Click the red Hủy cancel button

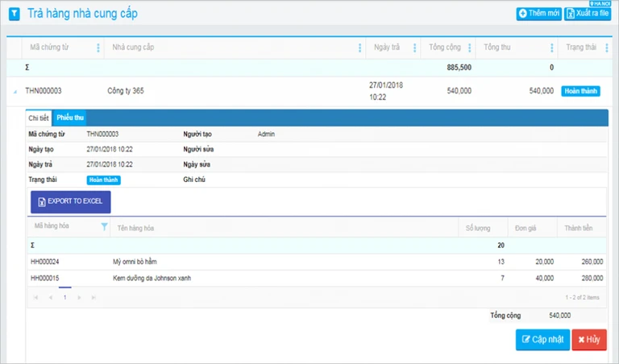pyautogui.click(x=589, y=340)
